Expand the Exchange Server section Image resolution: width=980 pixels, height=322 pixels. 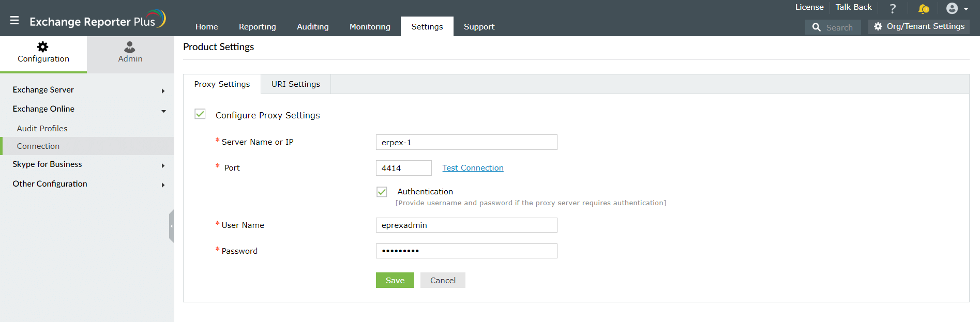pos(163,91)
